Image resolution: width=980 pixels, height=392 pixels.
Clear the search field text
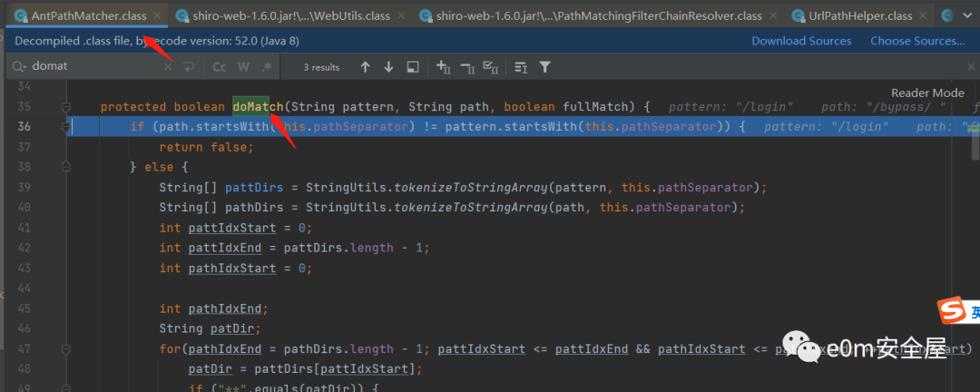tap(168, 66)
